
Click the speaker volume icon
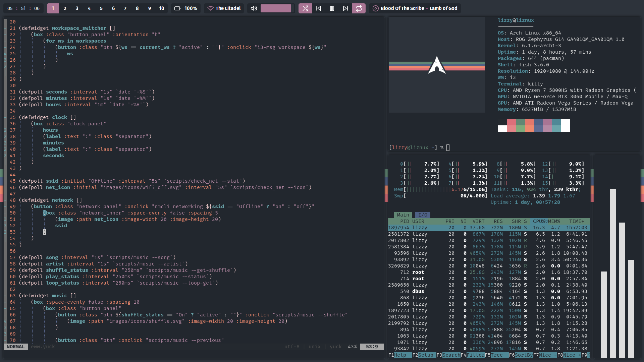point(254,8)
